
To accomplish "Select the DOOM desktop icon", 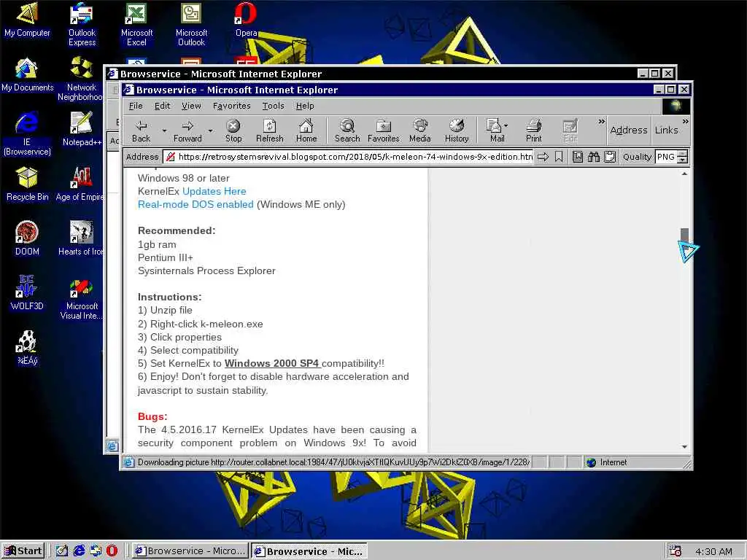I will [x=27, y=238].
